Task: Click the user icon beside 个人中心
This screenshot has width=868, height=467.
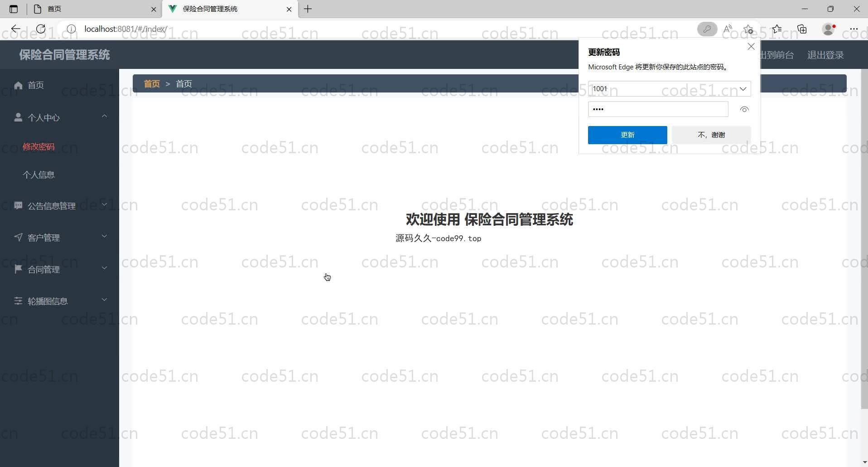Action: pyautogui.click(x=18, y=117)
